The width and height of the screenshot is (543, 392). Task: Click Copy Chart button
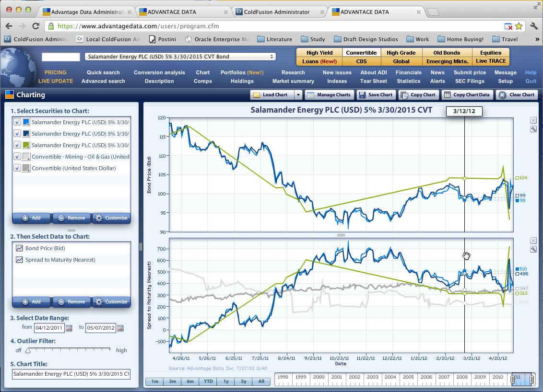tap(419, 95)
